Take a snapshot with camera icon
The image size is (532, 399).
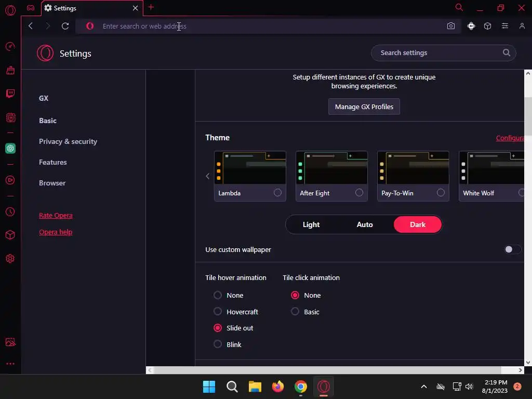[450, 26]
